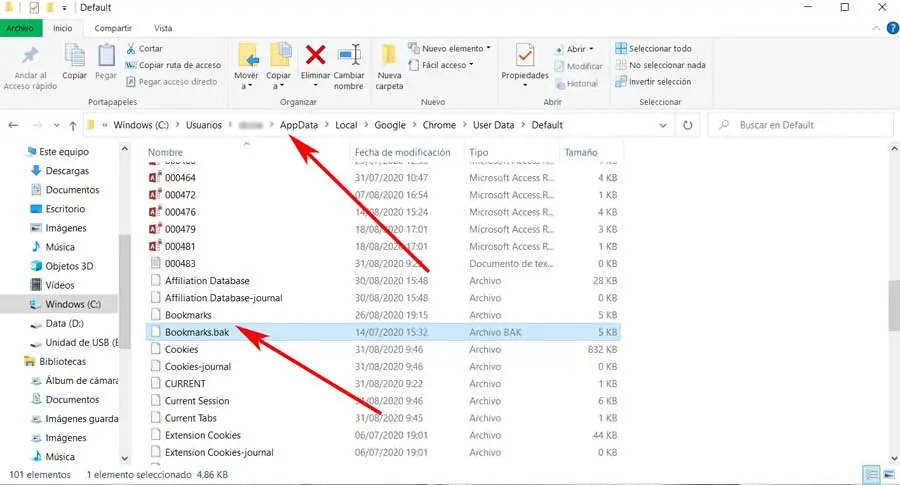Open the Fácil acceso dropdown
This screenshot has height=485, width=900.
[440, 65]
